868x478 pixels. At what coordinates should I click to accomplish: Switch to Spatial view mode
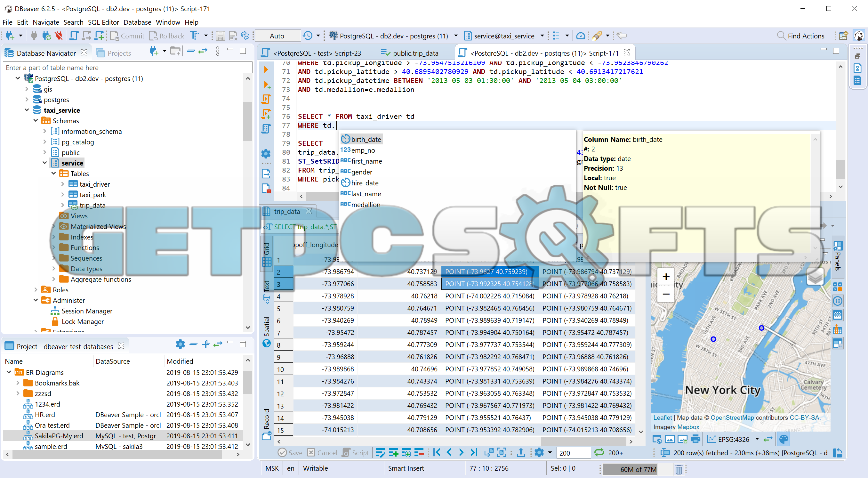point(267,332)
